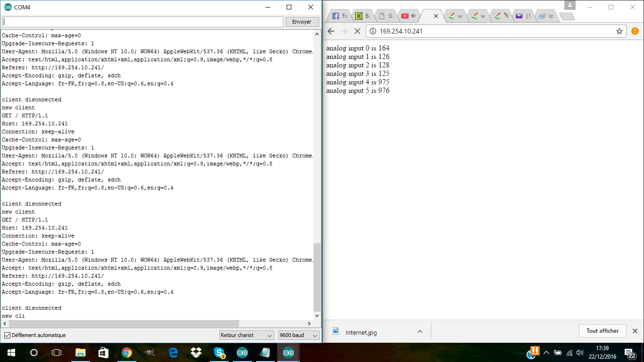Click the browser back arrow

331,31
